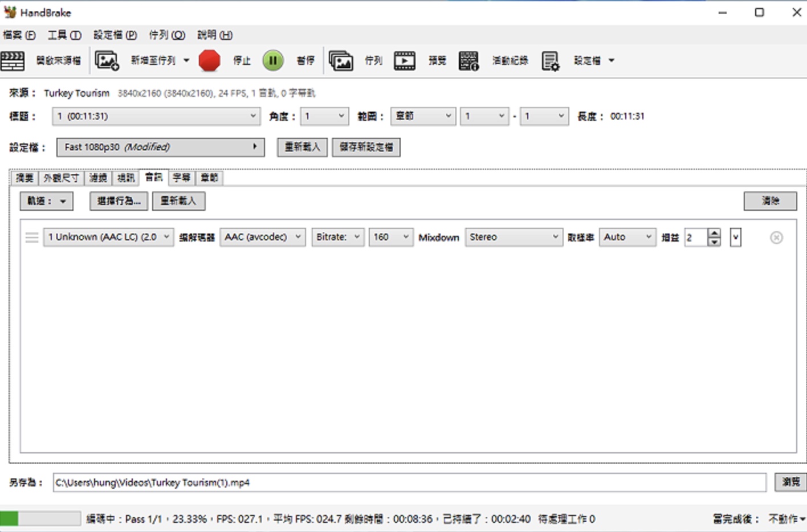
Task: Stop encoding with the red stop icon
Action: 209,60
